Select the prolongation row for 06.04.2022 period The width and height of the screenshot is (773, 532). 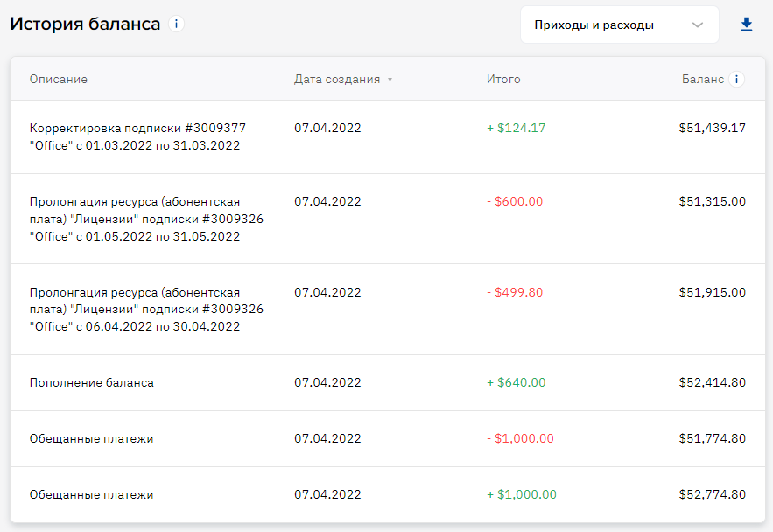pyautogui.click(x=388, y=310)
